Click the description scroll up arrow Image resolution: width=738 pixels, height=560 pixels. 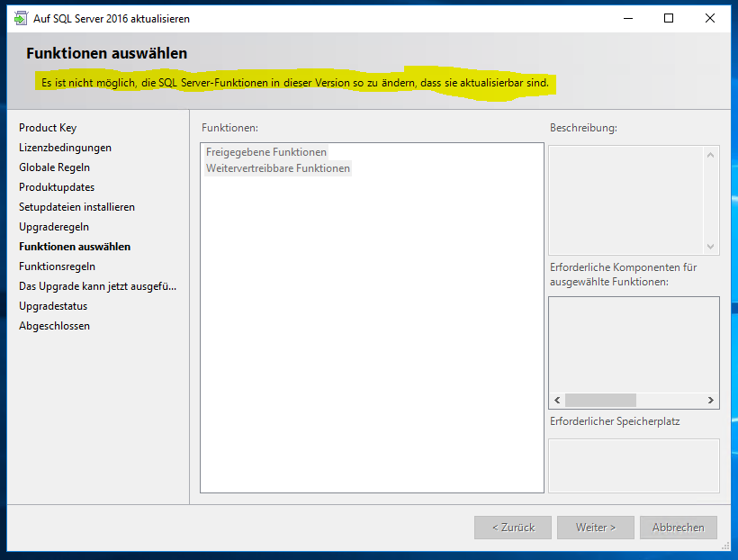click(710, 155)
